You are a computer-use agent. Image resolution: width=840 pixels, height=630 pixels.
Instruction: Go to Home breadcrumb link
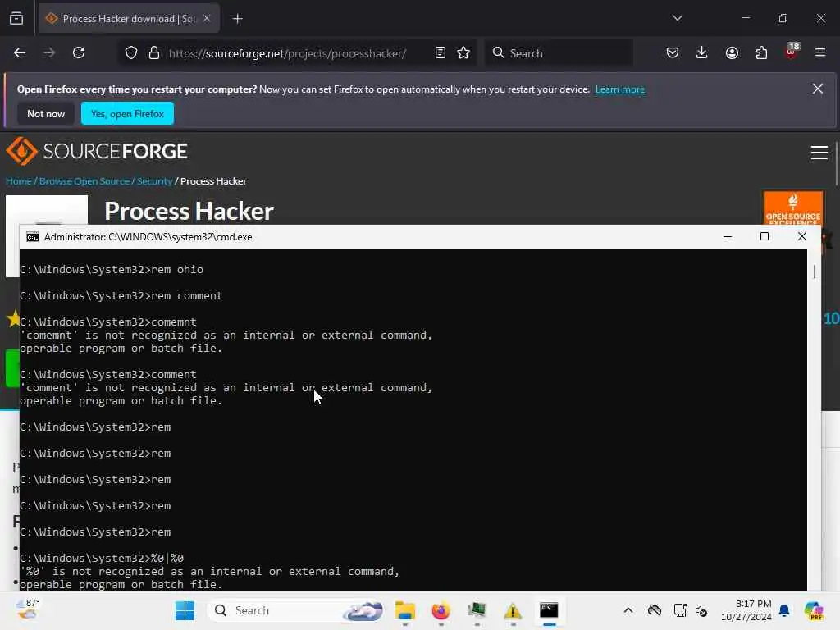[x=19, y=181]
